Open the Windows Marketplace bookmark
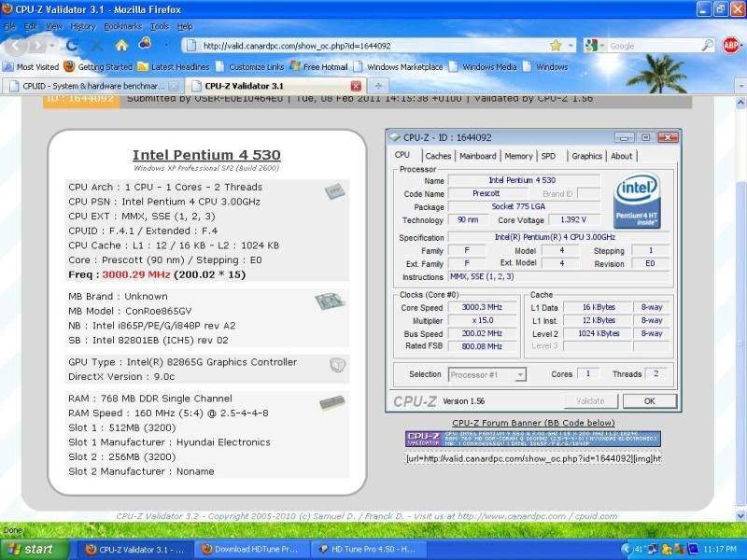The width and height of the screenshot is (747, 560). 399,66
